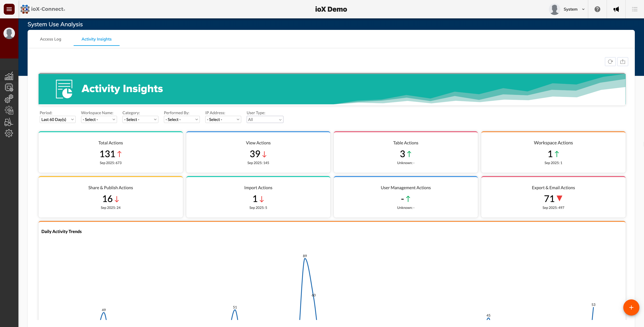Open the list menu icon at top right
The width and height of the screenshot is (644, 327).
pos(635,9)
